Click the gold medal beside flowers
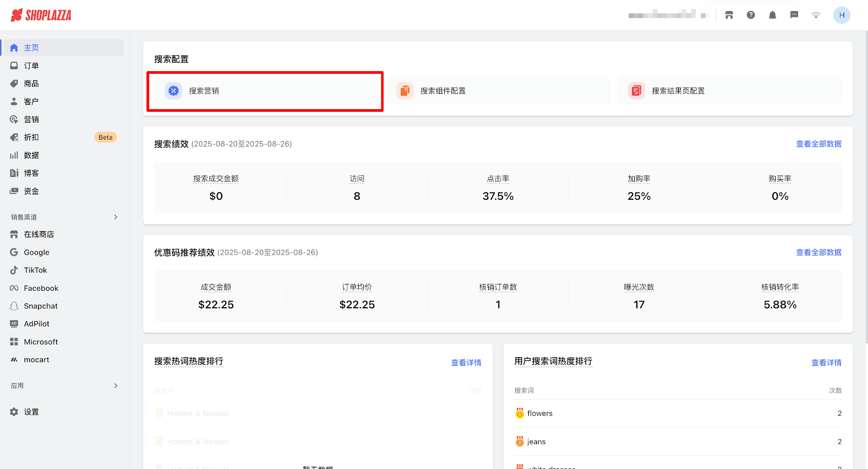Viewport: 868px width, 469px height. (520, 413)
